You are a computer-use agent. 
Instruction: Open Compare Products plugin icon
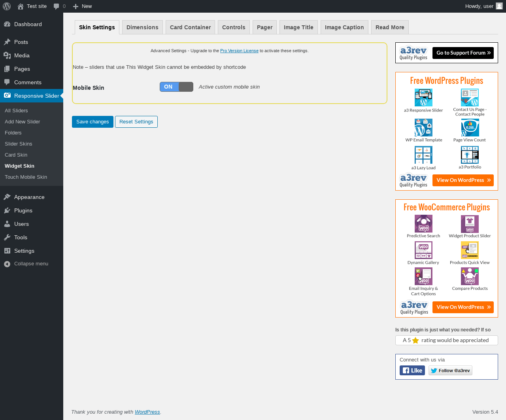[470, 276]
